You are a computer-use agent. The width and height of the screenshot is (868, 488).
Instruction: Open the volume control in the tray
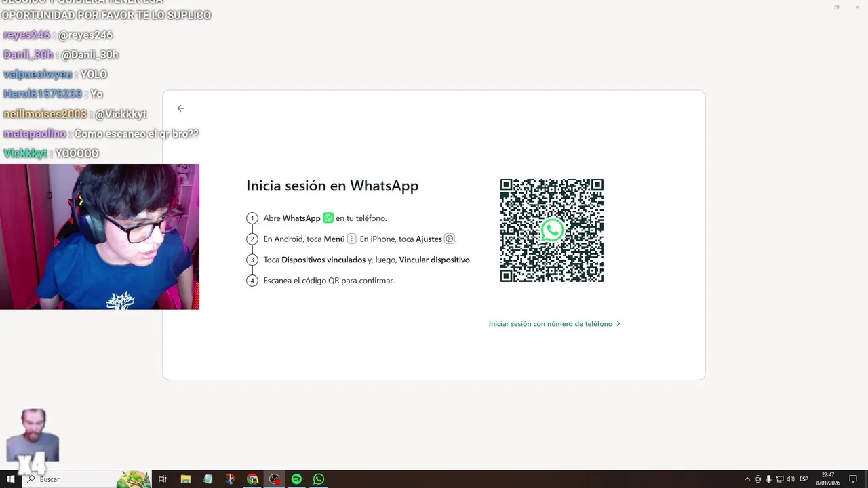coord(791,479)
